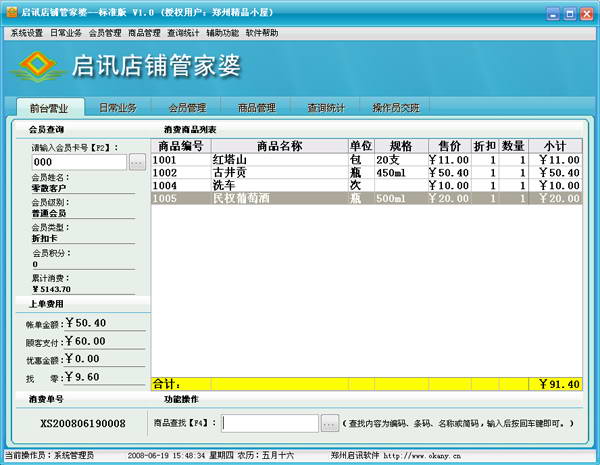Click the 商品名称 column header
The image size is (600, 465).
click(x=279, y=146)
